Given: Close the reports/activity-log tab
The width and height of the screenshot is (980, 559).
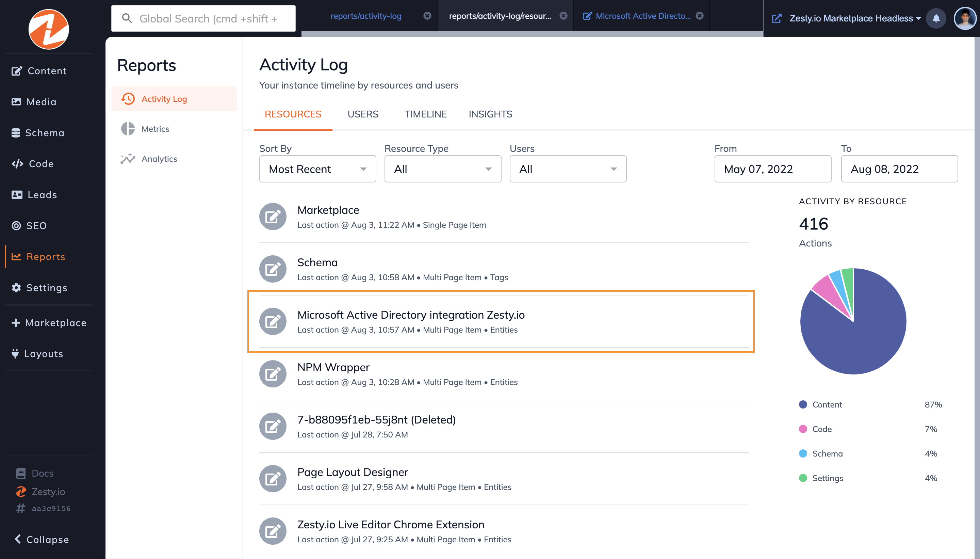Looking at the screenshot, I should 427,16.
